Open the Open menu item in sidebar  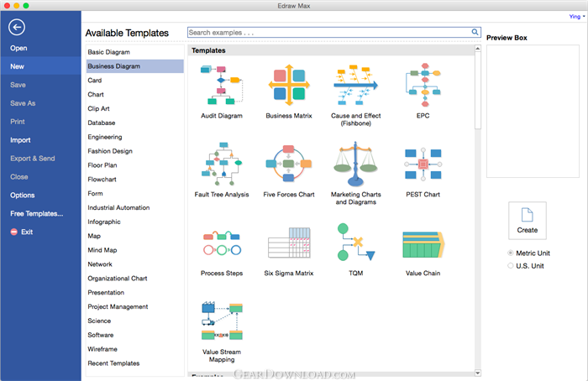(18, 48)
